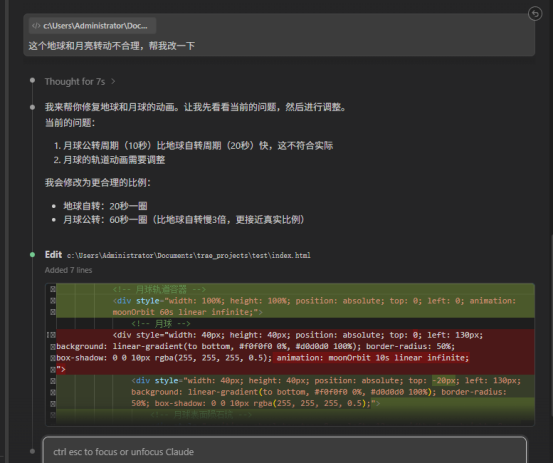Click the green status dot beside Edit
Screen dimensions: 554x463
33,255
